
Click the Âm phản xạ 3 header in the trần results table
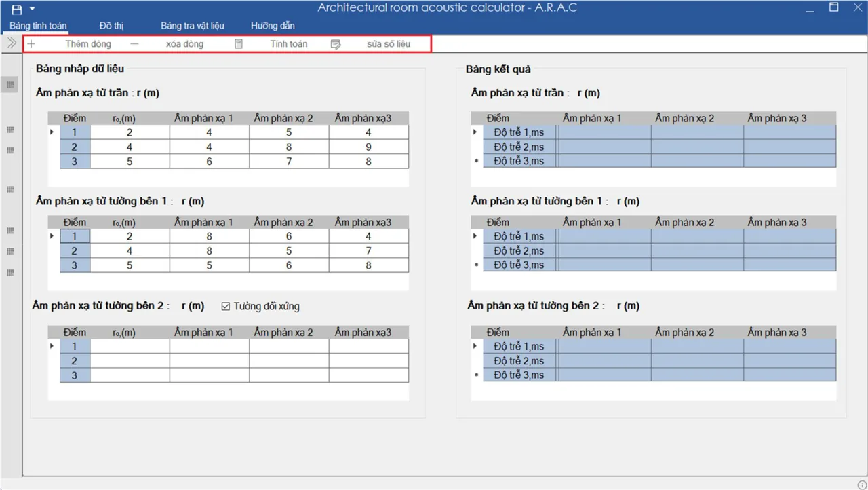click(777, 118)
